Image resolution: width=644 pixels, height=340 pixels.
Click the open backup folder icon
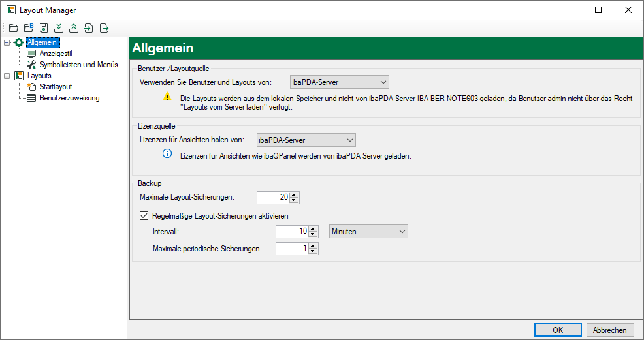tap(29, 28)
